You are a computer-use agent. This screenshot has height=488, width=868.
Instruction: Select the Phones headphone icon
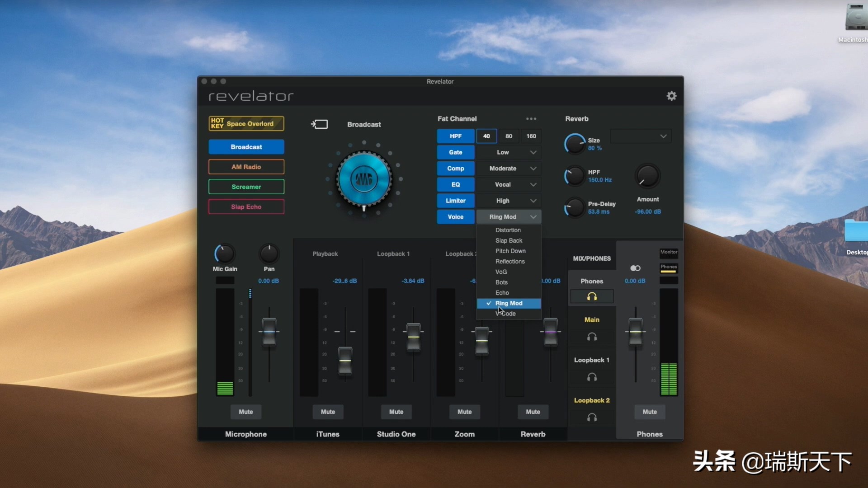tap(592, 296)
